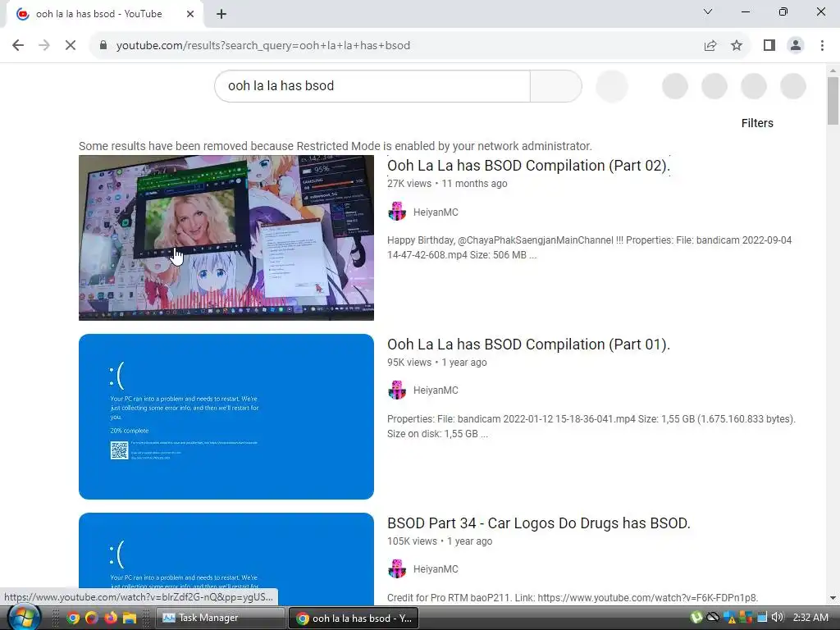Open File Explorer folder in quick launch
The height and width of the screenshot is (630, 840).
coord(129,619)
